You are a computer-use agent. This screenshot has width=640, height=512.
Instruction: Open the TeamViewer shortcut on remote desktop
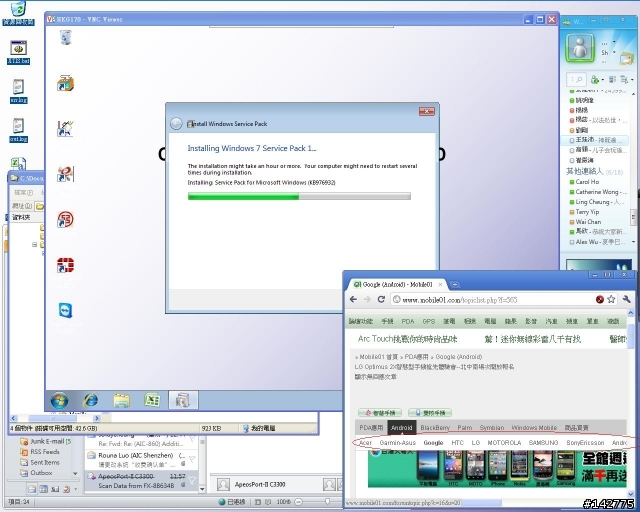(x=65, y=310)
